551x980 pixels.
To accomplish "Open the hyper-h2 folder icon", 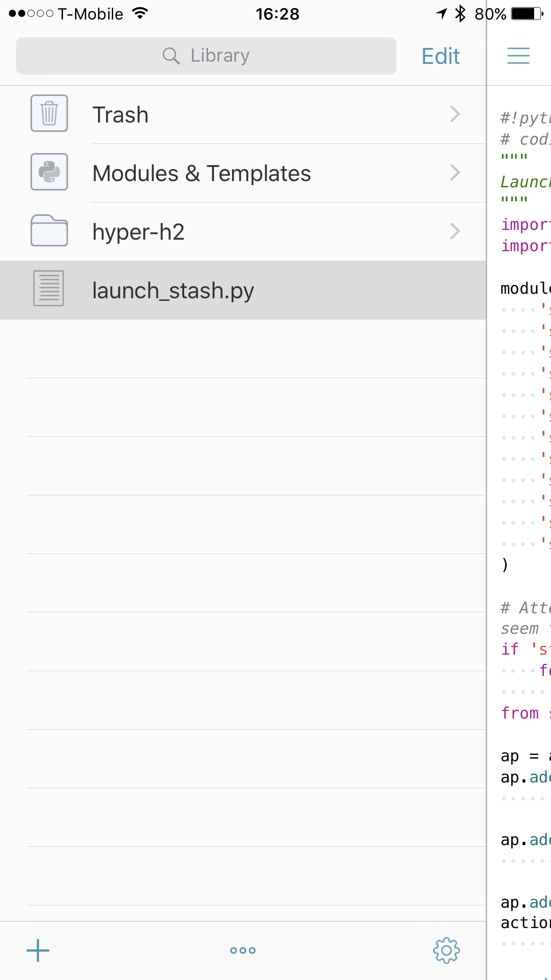I will 49,230.
